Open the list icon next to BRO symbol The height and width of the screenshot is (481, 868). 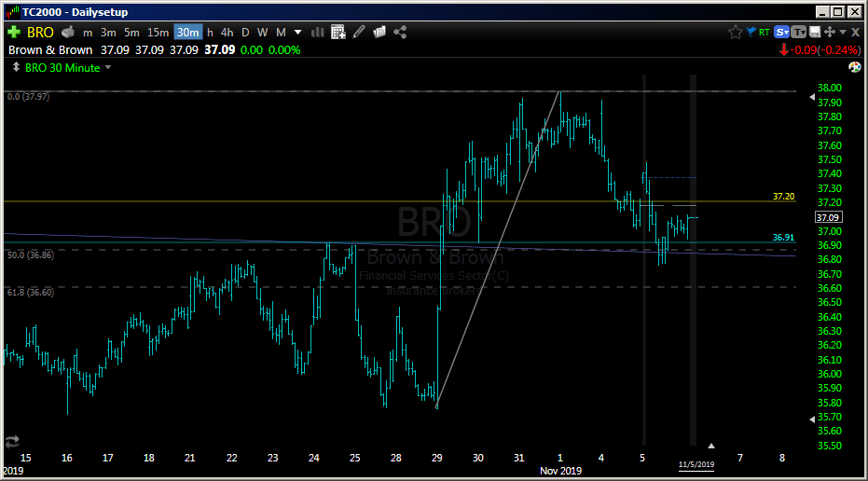(x=67, y=32)
